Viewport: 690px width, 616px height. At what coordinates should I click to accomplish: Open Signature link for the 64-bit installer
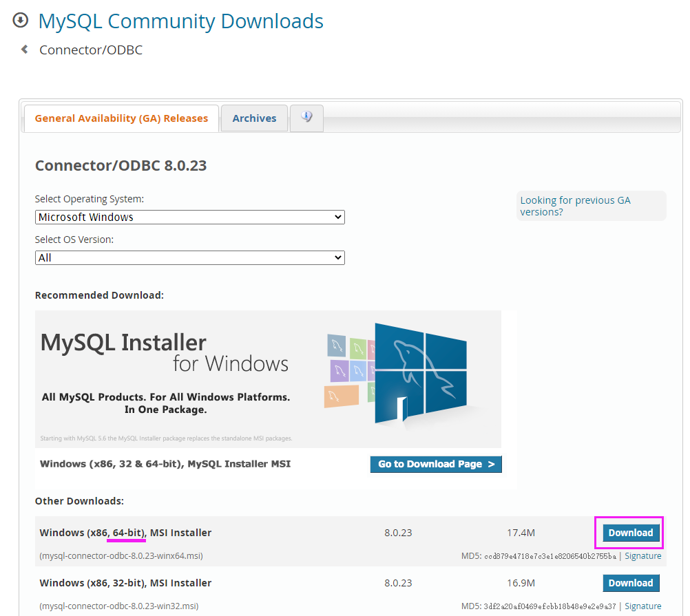[x=642, y=556]
